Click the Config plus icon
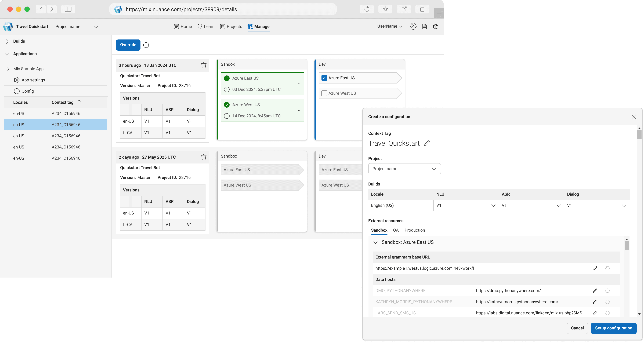 coord(17,91)
